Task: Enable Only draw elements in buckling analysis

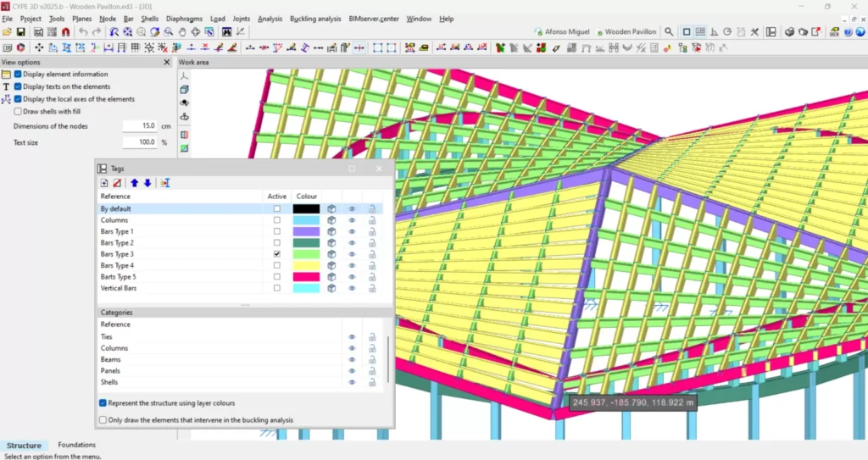Action: tap(103, 420)
